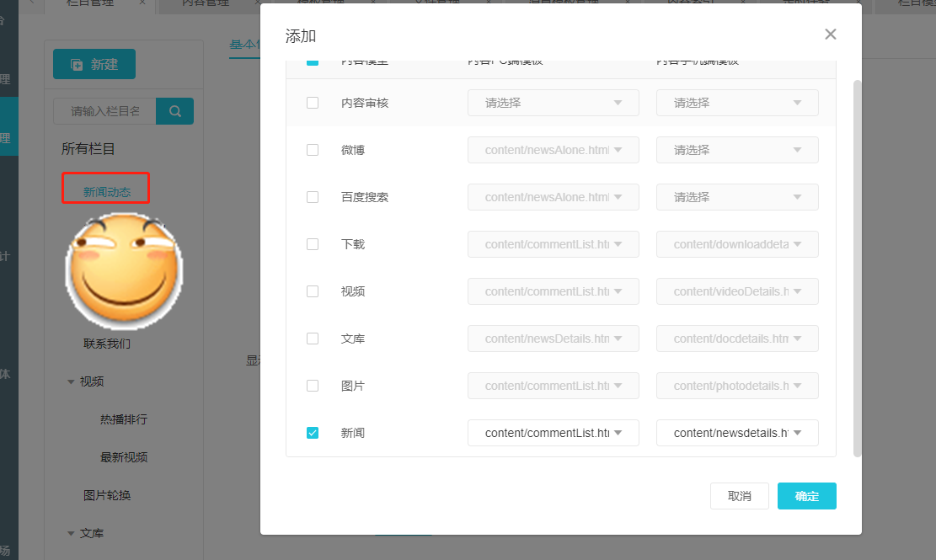Enable the 微博 content model checkbox

click(313, 150)
